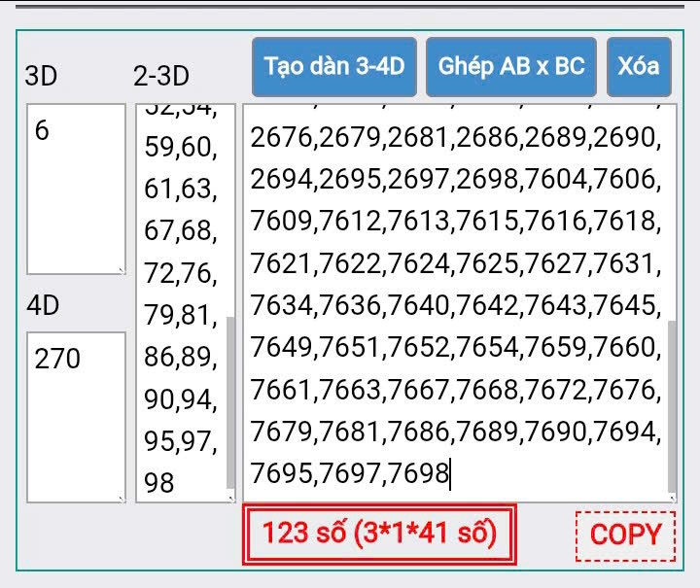
Task: Click the 2-3D column label
Action: point(160,77)
